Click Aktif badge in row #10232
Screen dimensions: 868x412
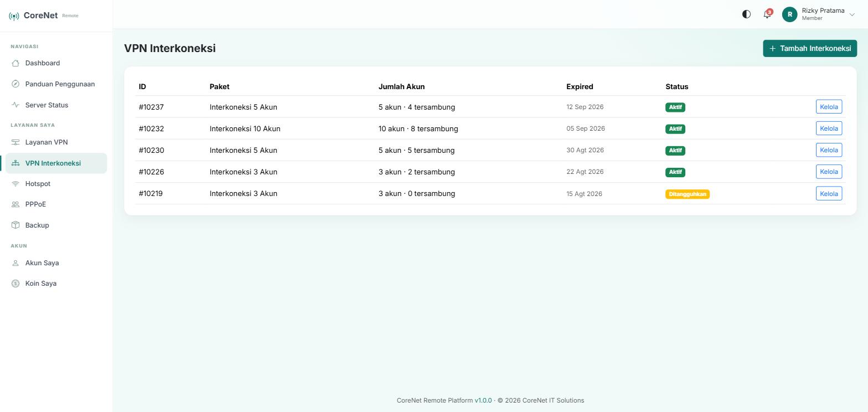[675, 129]
